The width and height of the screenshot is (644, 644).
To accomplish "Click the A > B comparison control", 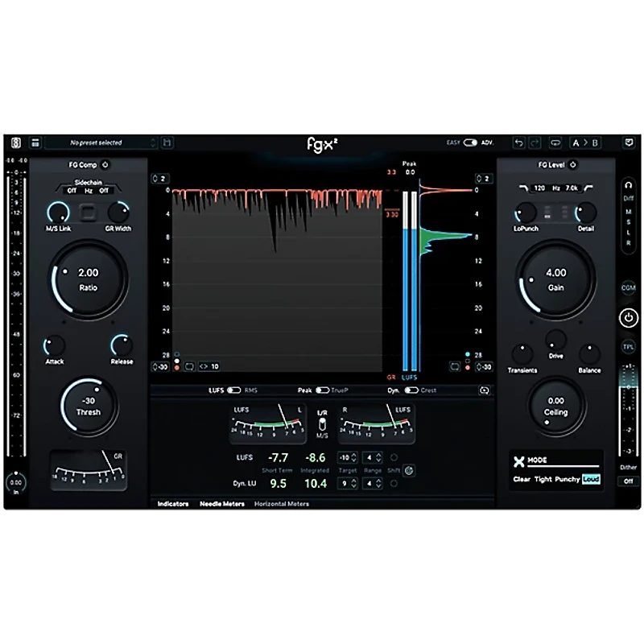I will pos(585,142).
